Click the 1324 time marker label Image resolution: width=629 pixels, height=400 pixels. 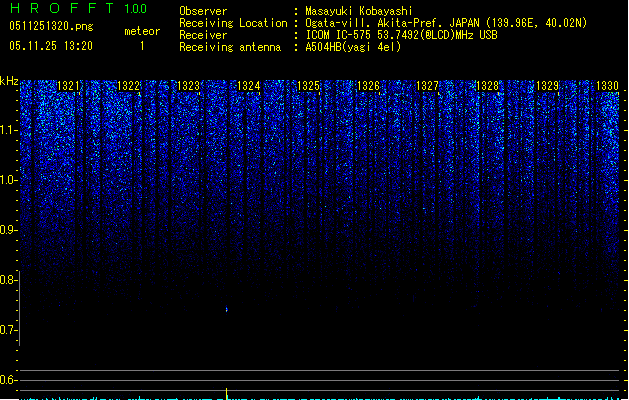click(249, 86)
